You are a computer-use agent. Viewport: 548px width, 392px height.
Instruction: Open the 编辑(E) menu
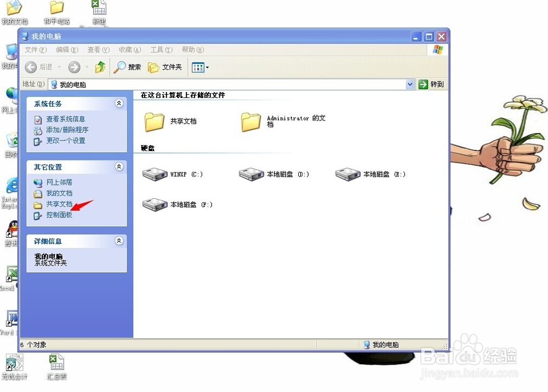[x=67, y=50]
